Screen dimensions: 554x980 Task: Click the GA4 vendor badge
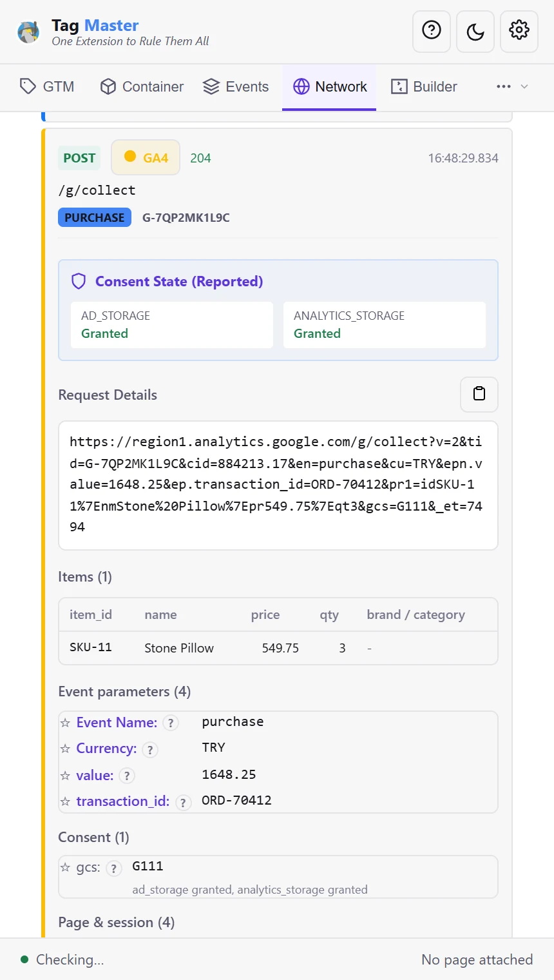click(x=146, y=157)
